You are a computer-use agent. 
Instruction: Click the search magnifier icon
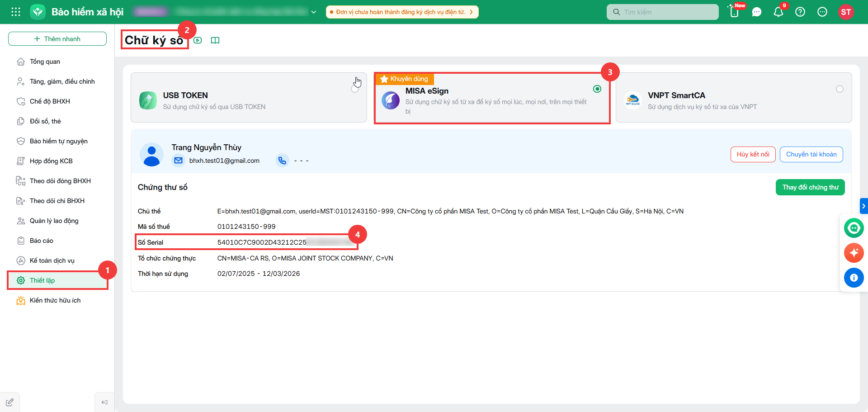pyautogui.click(x=616, y=12)
